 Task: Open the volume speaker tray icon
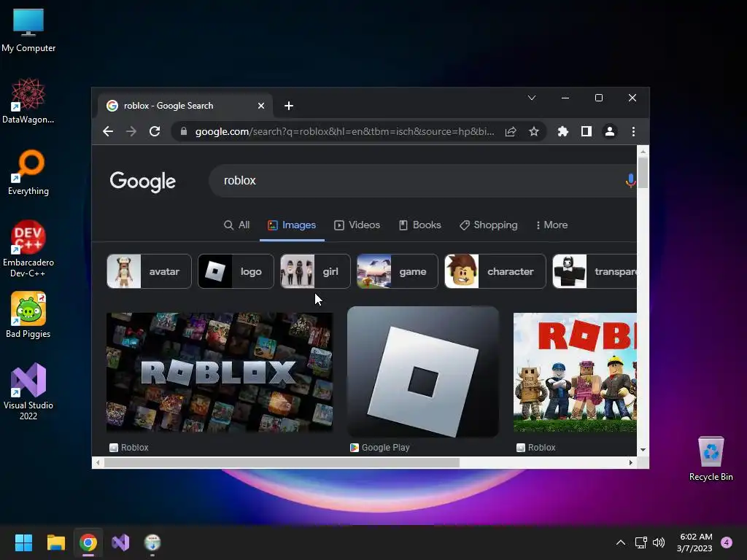659,542
